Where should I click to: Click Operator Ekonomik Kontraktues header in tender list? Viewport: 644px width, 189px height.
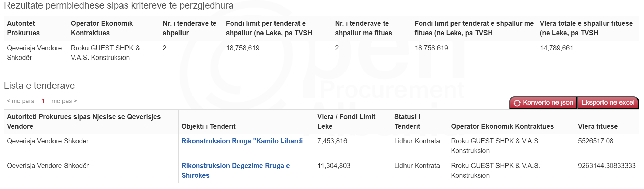click(x=502, y=126)
